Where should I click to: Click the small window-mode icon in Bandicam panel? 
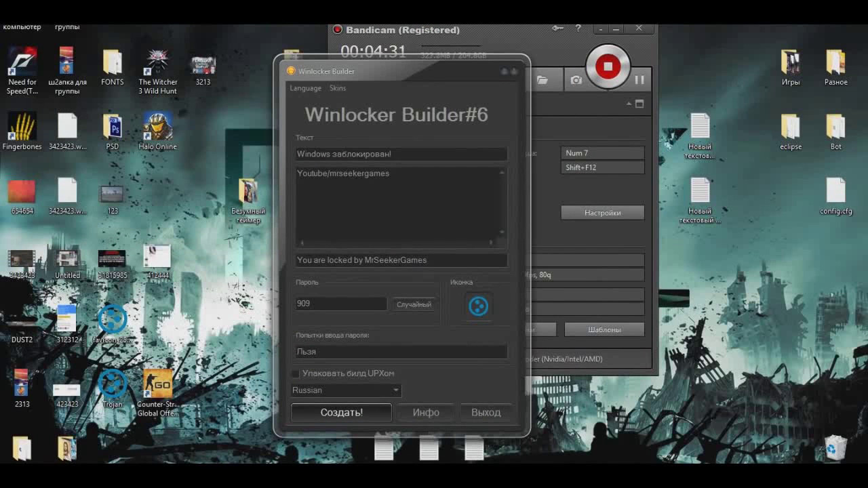click(x=639, y=104)
